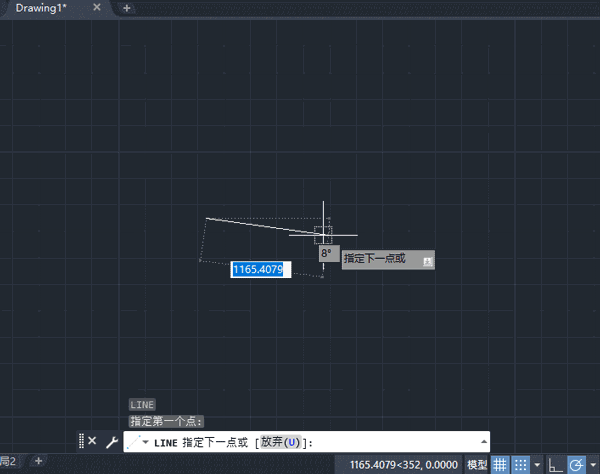Viewport: 600px width, 474px height.
Task: Switch to the Drawing1* tab
Action: 39,8
